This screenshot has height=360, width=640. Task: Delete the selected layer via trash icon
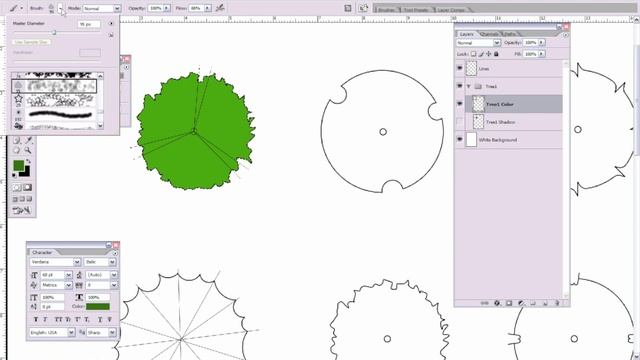pyautogui.click(x=557, y=303)
